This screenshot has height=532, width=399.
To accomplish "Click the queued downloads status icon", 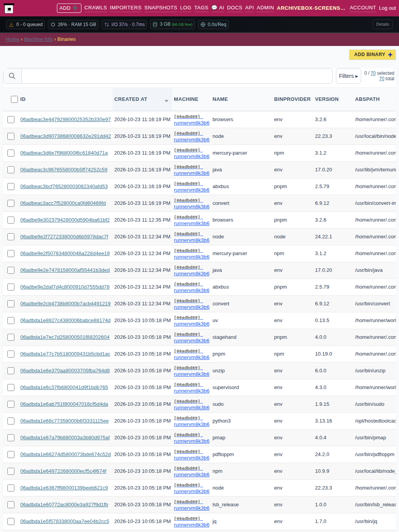I will [x=11, y=25].
